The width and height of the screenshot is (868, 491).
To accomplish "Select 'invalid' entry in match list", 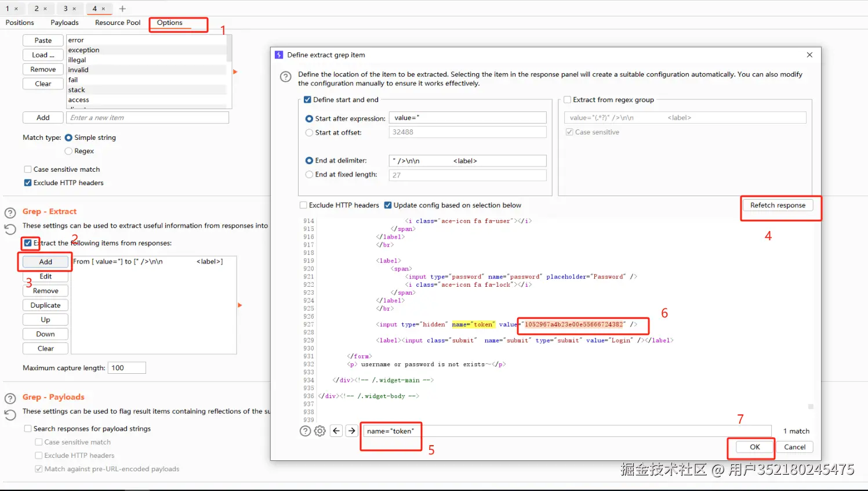I will pyautogui.click(x=147, y=70).
